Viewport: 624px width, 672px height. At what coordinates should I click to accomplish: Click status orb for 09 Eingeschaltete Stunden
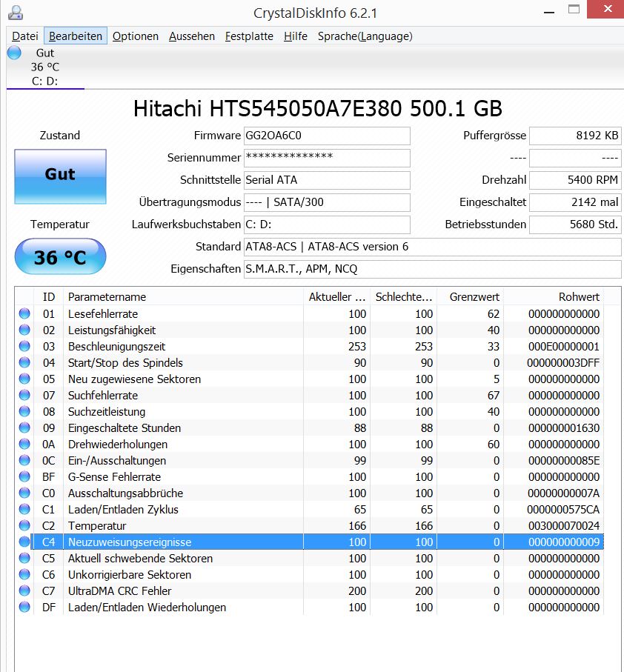[24, 428]
